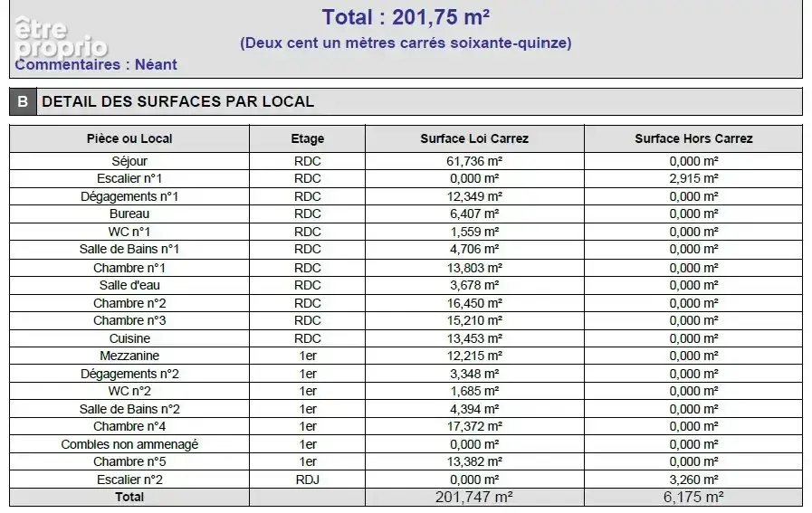Click the '1er' floor cell for Mezzanine
The width and height of the screenshot is (812, 513).
click(x=308, y=356)
